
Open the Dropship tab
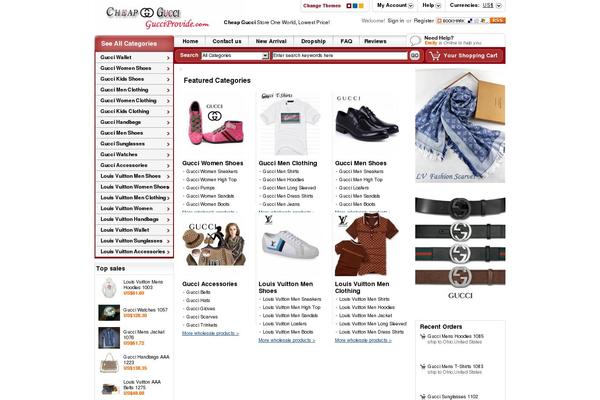click(x=313, y=41)
